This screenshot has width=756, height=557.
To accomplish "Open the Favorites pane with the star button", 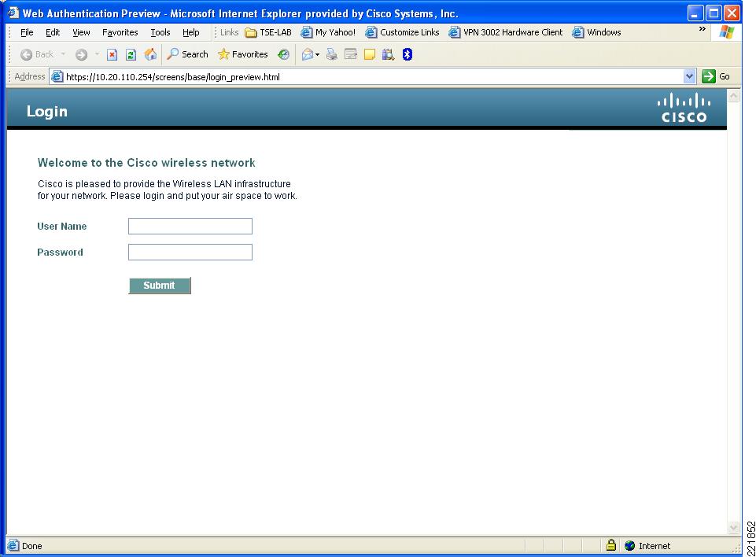I will [242, 54].
